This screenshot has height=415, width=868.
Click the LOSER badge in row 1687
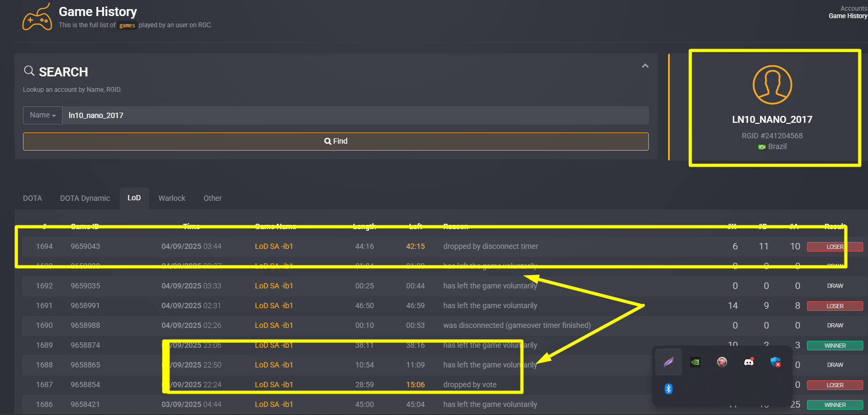(835, 385)
